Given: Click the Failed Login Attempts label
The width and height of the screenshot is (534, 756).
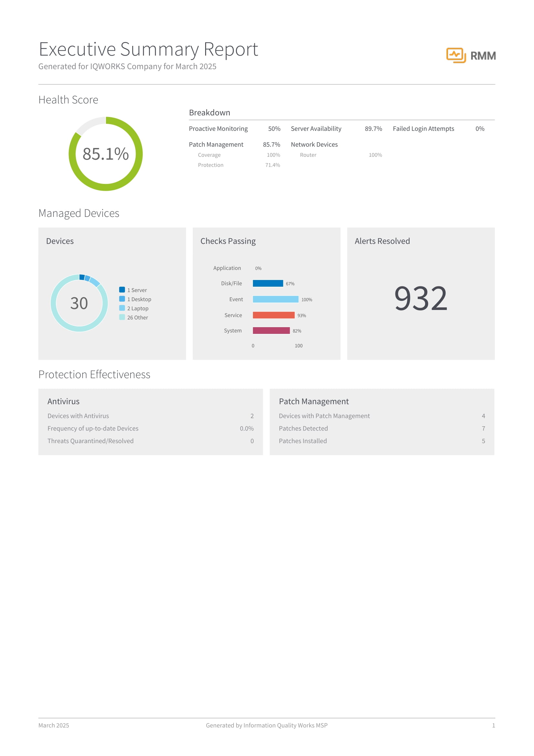Looking at the screenshot, I should 423,129.
